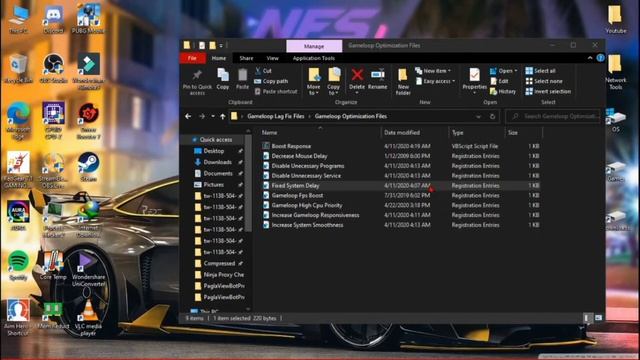The image size is (640, 360).
Task: Open Spotify desktop icon
Action: [x=18, y=265]
